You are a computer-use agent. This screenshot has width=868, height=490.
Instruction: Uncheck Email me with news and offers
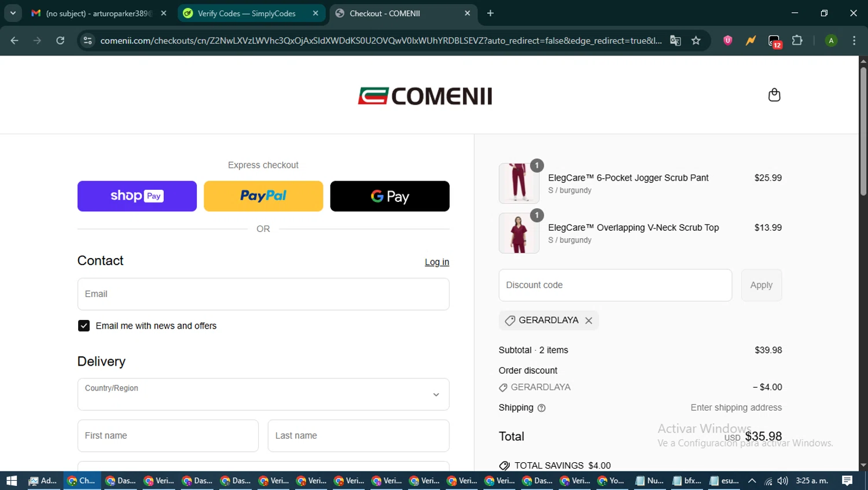coord(84,326)
